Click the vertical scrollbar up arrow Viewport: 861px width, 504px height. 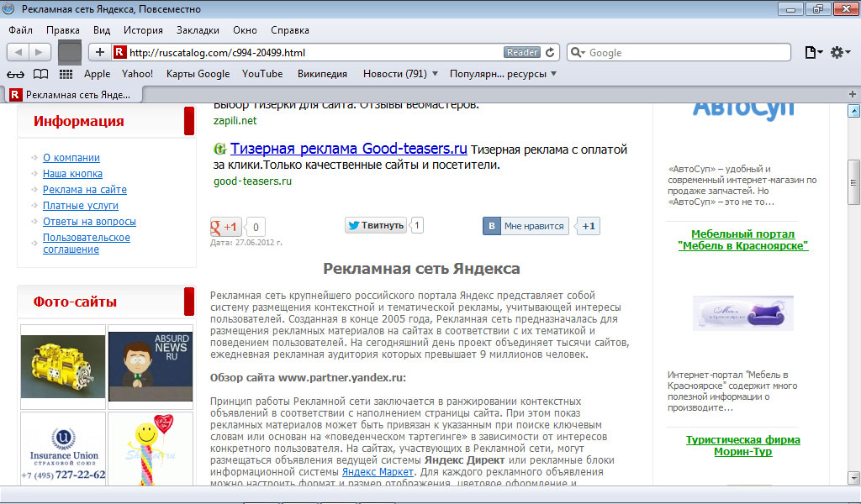853,111
